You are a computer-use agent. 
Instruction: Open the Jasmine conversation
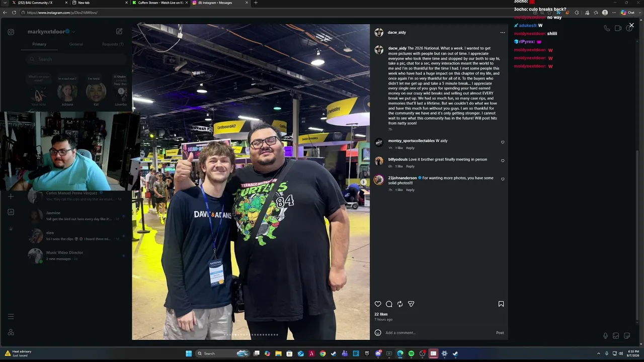76,216
